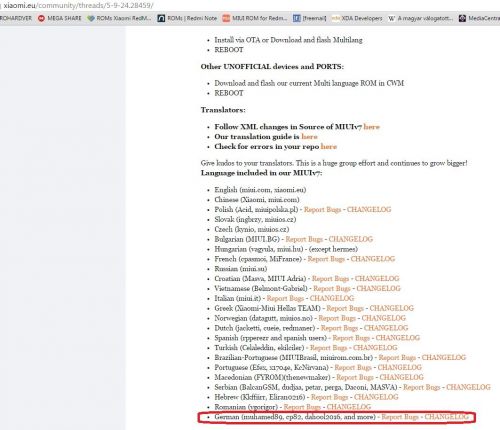Open German CHANGELOG link

click(x=447, y=417)
